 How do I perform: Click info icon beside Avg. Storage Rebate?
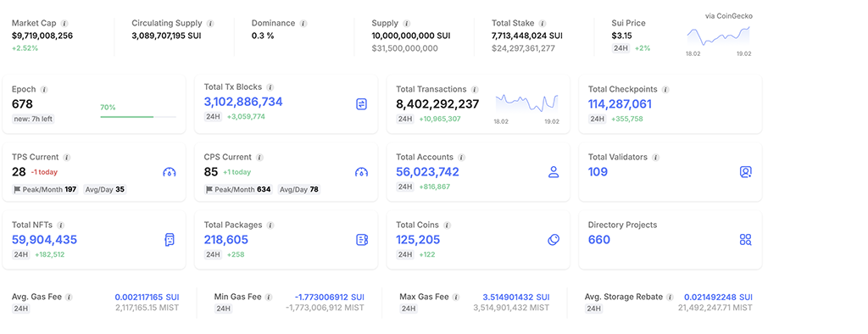670,297
